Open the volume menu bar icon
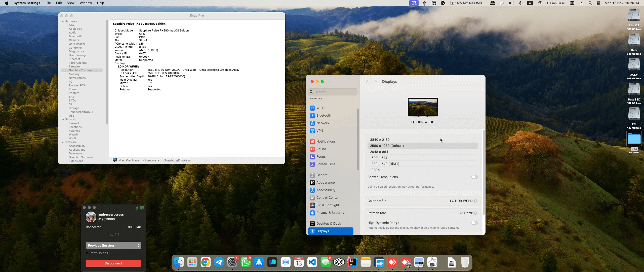This screenshot has height=272, width=644. (511, 3)
